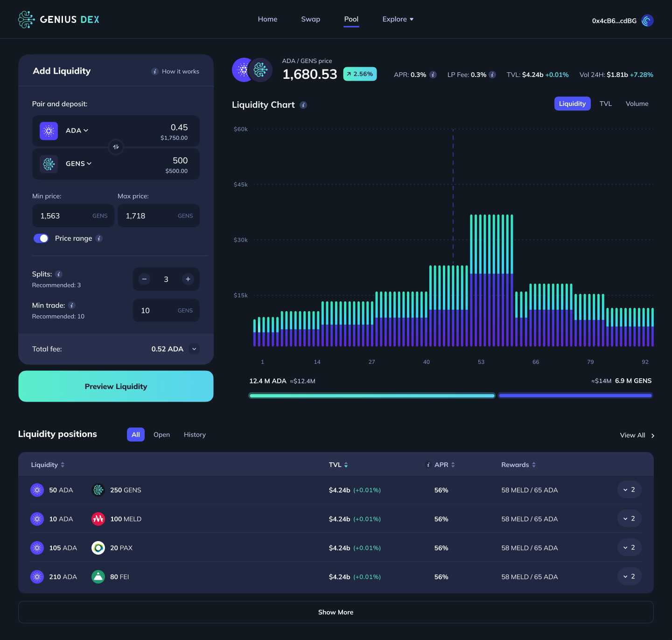Toggle the Price range switch

41,238
